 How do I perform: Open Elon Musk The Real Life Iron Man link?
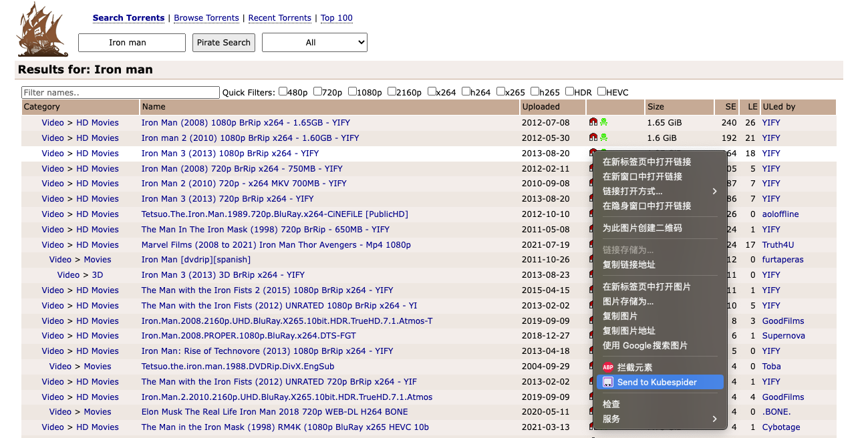point(275,411)
